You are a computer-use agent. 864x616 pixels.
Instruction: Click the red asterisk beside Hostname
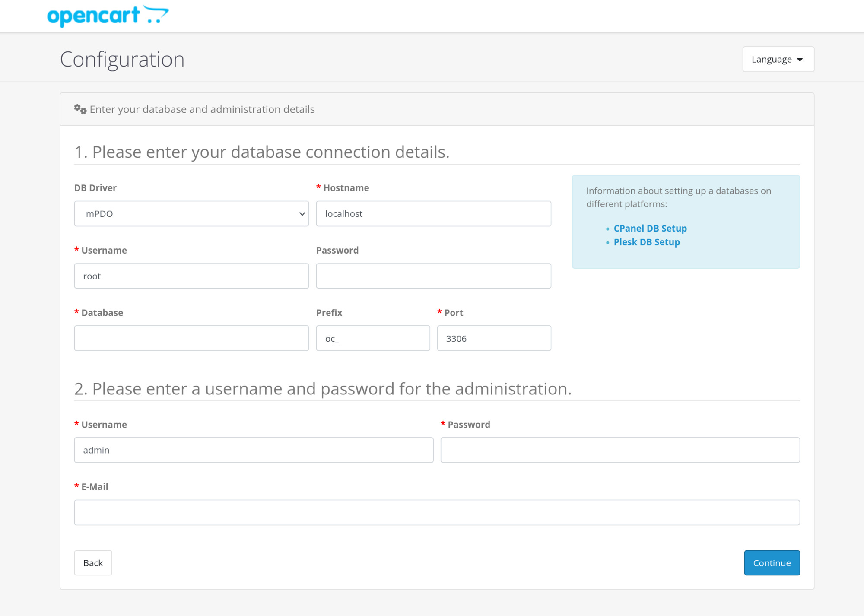point(318,187)
